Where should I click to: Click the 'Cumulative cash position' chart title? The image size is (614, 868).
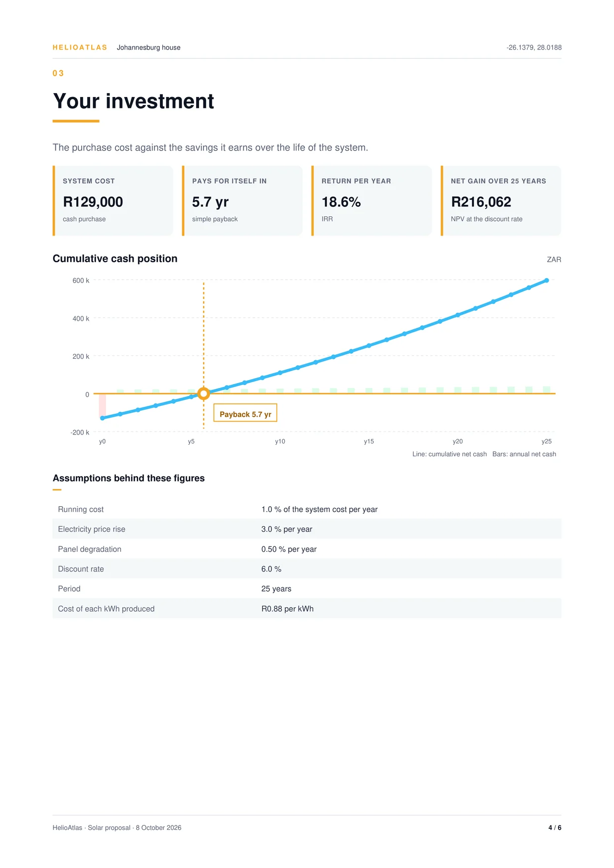click(115, 259)
